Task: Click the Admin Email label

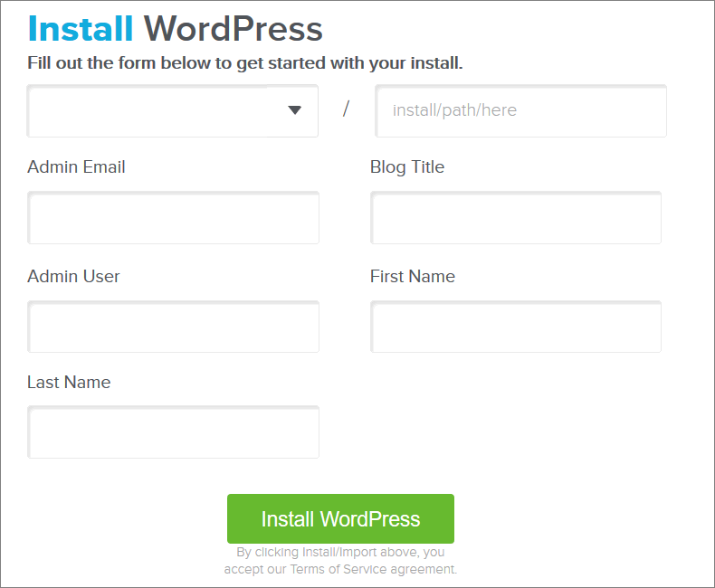Action: [76, 166]
